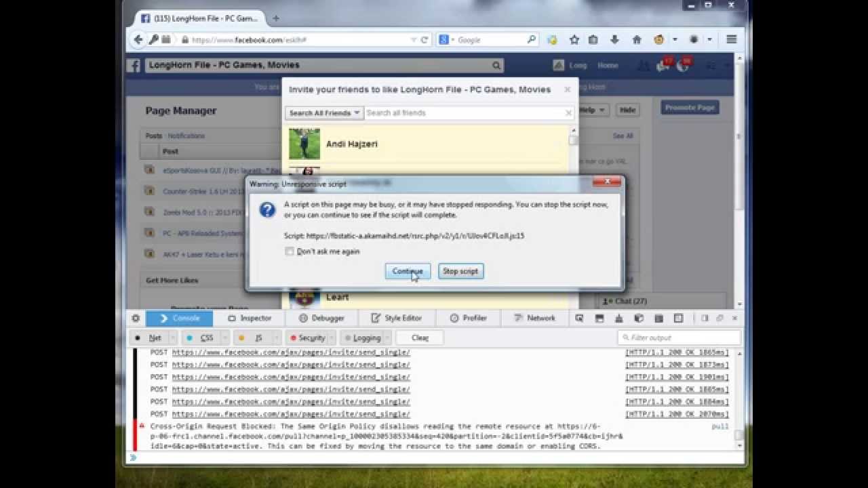This screenshot has height=488, width=868.
Task: Expand the Net filter dropdown arrow
Action: 173,338
